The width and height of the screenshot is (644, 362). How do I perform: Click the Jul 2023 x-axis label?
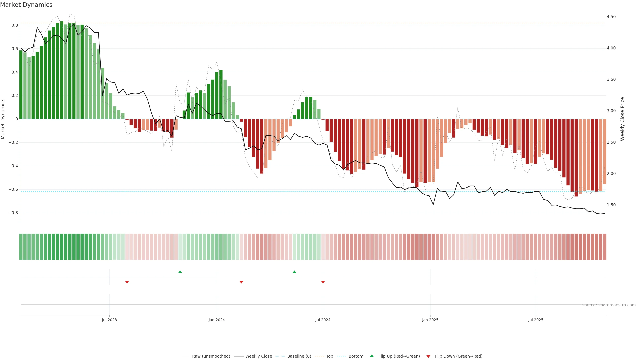click(x=109, y=320)
